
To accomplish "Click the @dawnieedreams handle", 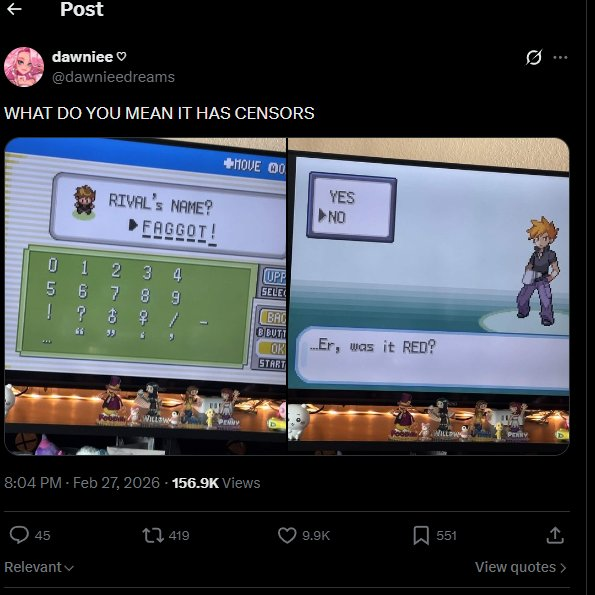I will pos(113,77).
